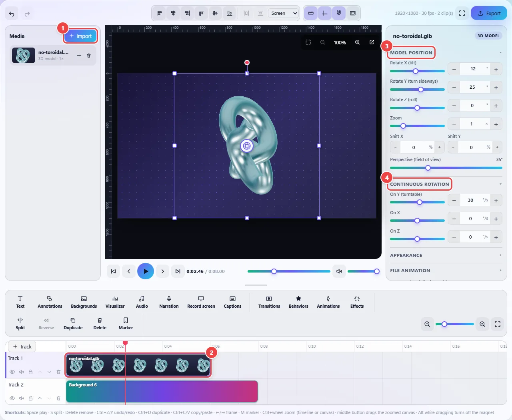Step forward one frame

click(162, 271)
